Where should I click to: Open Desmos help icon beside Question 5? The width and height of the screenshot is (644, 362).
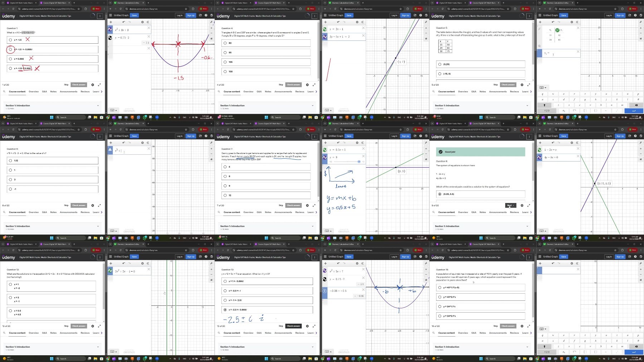coord(635,15)
